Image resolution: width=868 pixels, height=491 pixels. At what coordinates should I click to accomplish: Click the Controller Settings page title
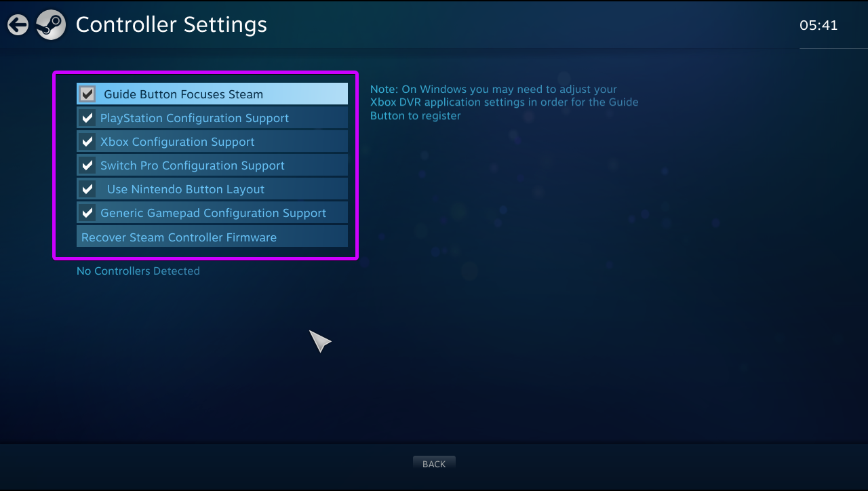point(172,25)
